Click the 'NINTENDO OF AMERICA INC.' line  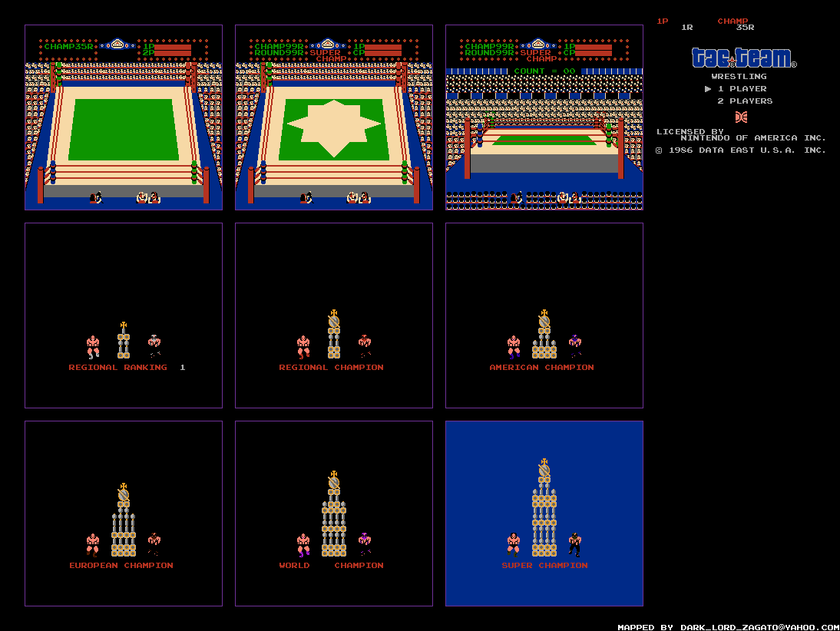click(x=753, y=138)
